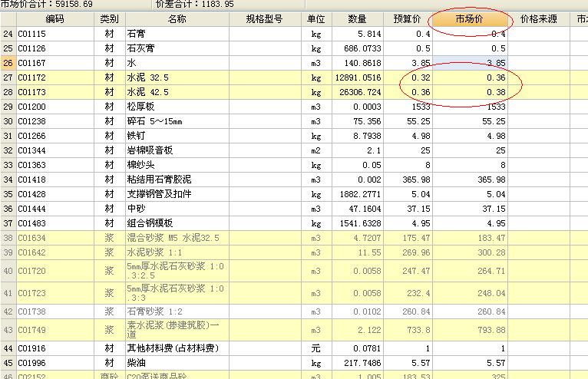The height and width of the screenshot is (379, 588).
Task: Select the name cell 水泥 32.5
Action: tap(177, 77)
